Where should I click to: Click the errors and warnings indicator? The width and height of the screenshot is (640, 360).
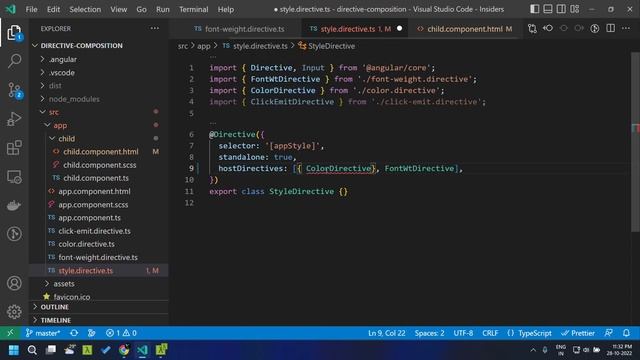[x=121, y=333]
